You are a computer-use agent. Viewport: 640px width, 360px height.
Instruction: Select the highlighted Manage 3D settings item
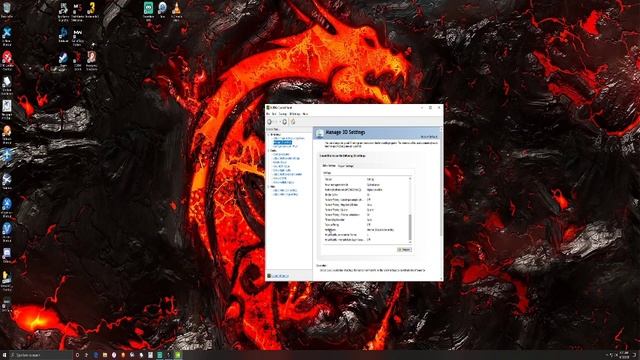(x=282, y=142)
